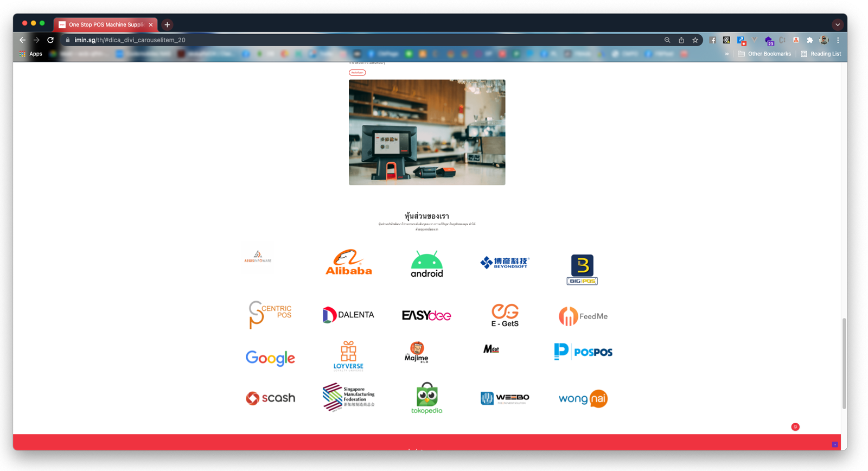Click the reload page icon
868x471 pixels.
50,40
